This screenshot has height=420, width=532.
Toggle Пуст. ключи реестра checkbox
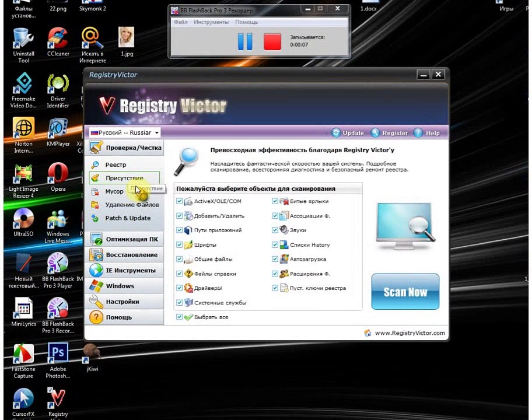[275, 288]
